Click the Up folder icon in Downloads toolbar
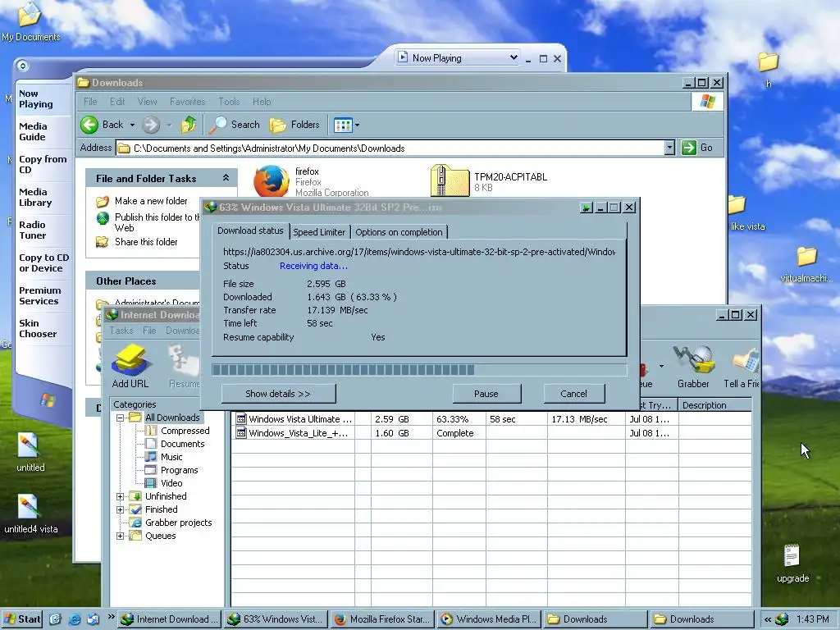The image size is (840, 630). [x=189, y=125]
